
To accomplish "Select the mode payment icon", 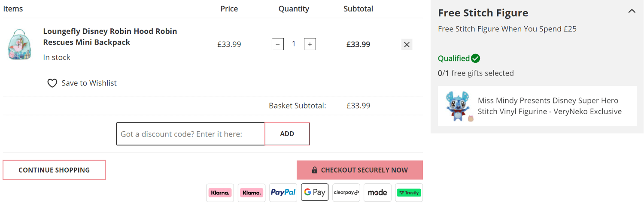I will (378, 193).
